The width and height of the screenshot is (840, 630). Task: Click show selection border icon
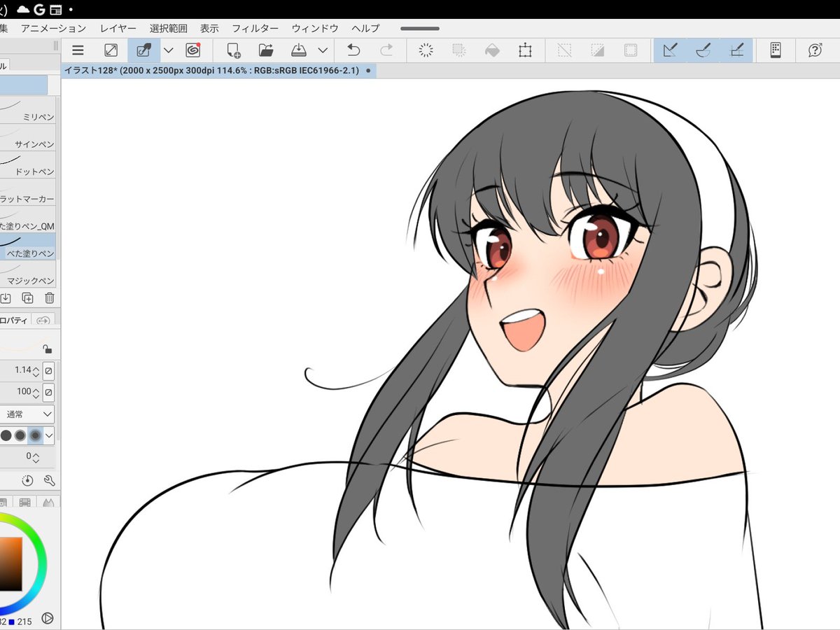631,50
